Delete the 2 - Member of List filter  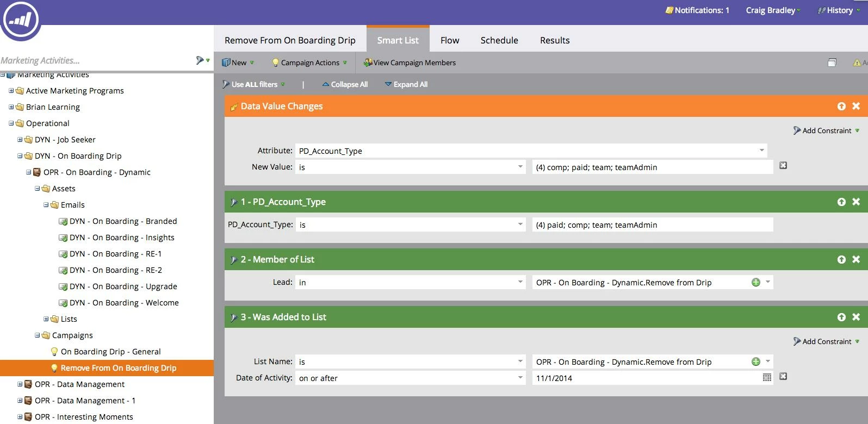(856, 259)
